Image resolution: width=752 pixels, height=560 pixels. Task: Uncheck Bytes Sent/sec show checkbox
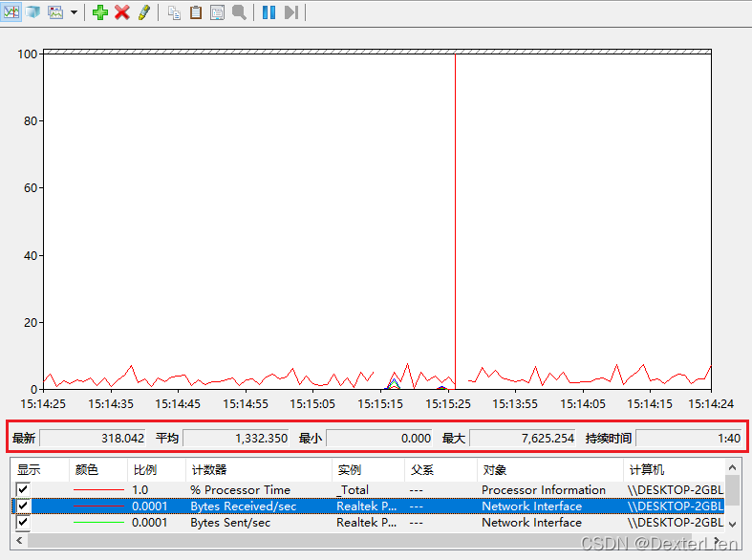point(23,522)
